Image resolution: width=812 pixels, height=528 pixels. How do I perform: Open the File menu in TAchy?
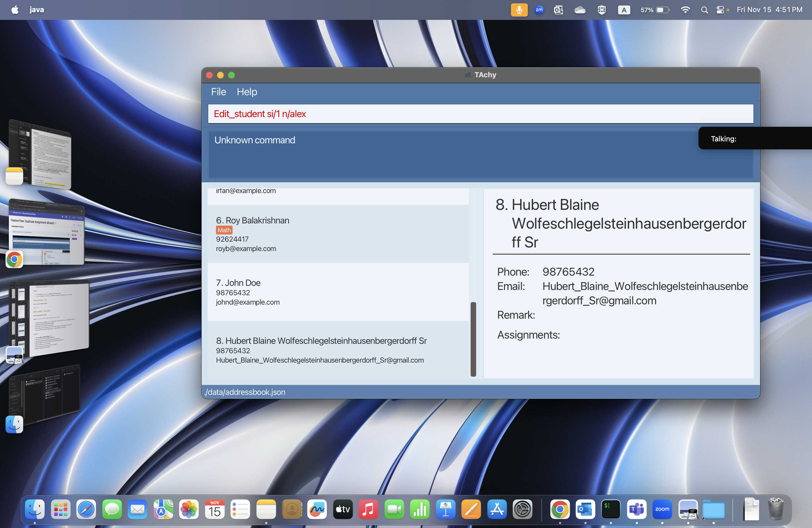pyautogui.click(x=218, y=92)
